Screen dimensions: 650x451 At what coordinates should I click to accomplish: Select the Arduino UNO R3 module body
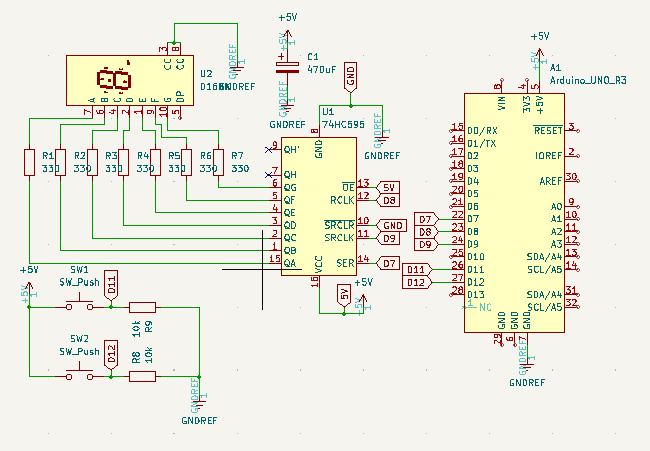pos(514,213)
